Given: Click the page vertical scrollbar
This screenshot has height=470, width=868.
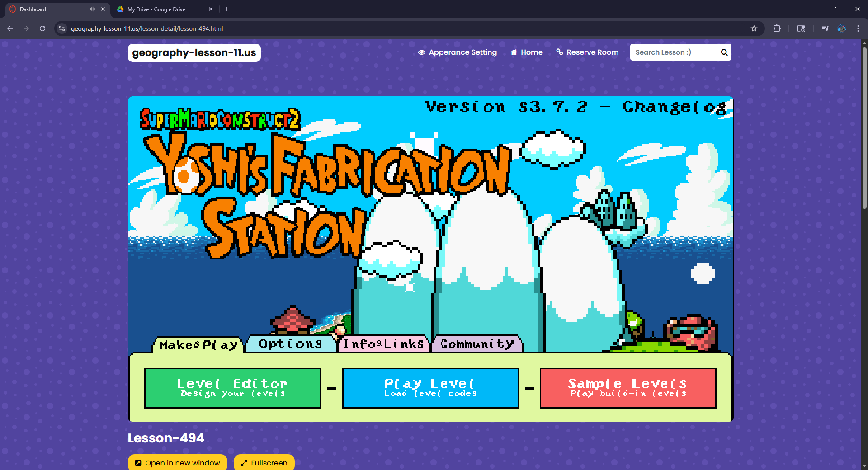Looking at the screenshot, I should [864, 127].
